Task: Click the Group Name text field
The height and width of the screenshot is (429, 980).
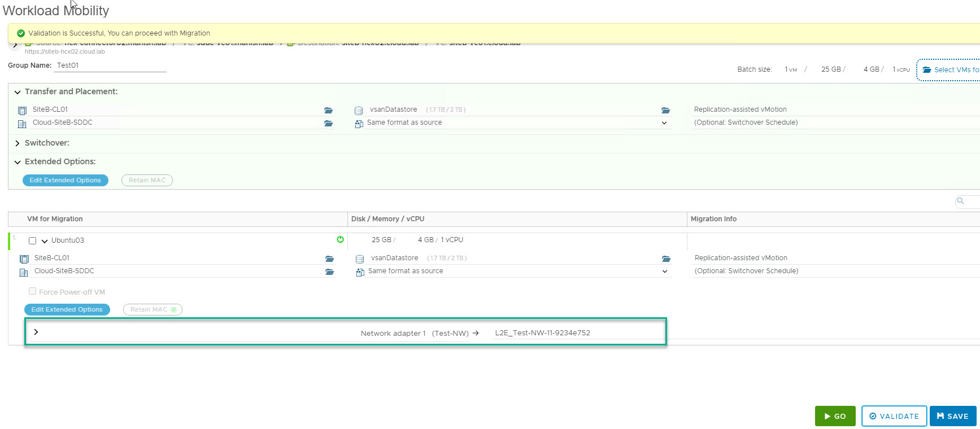Action: coord(110,65)
